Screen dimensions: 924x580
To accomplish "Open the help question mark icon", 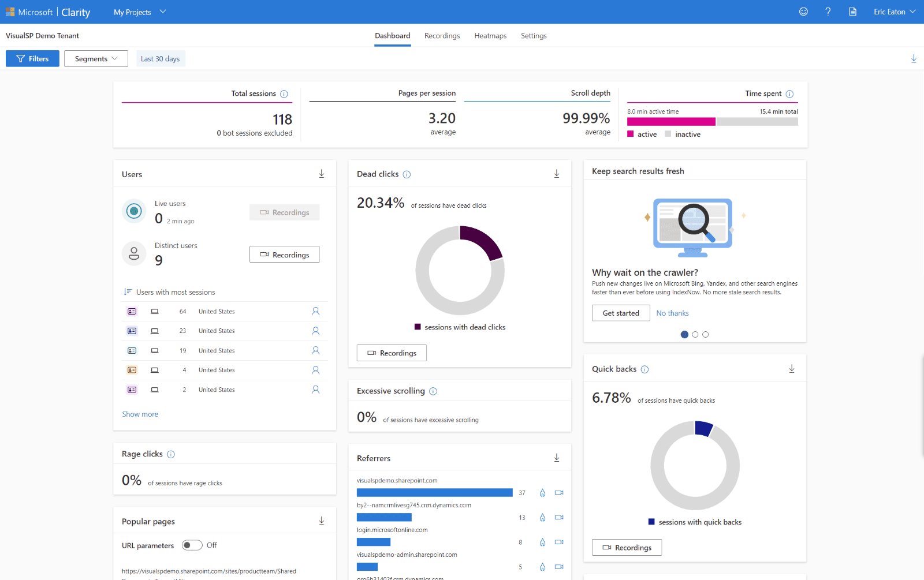I will tap(828, 12).
